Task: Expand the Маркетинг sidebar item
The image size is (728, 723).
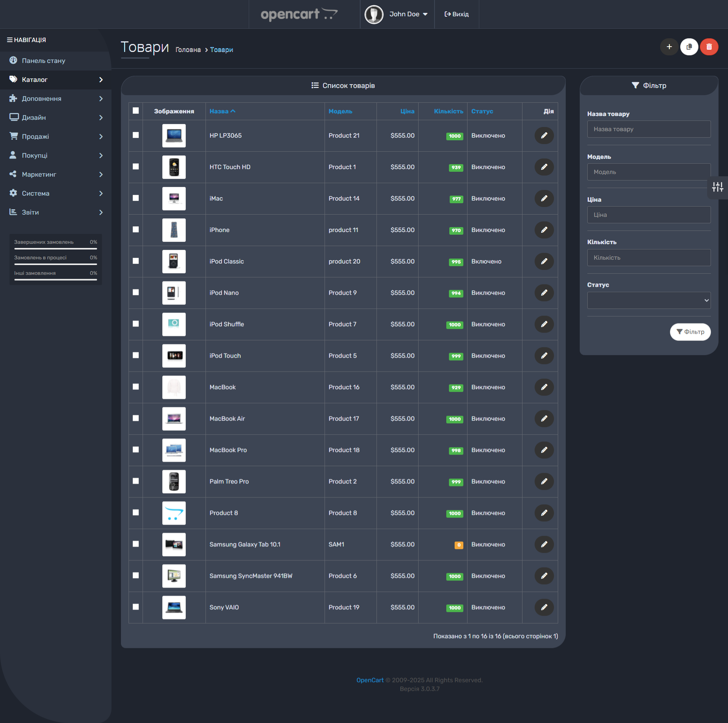Action: click(56, 174)
